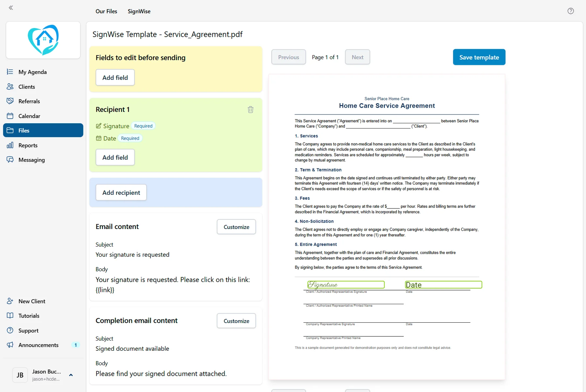Viewport: 586px width, 392px height.
Task: Customize the Email content
Action: (236, 227)
